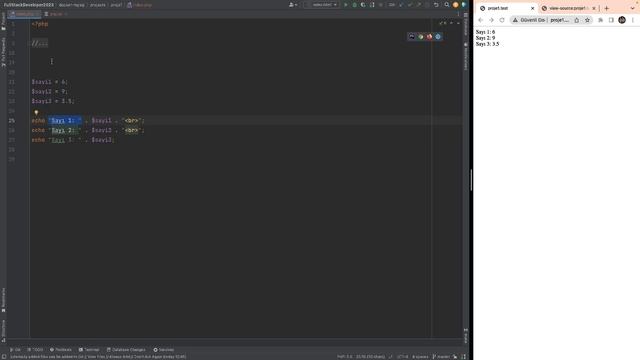Close the view-source Chrome tab
The width and height of the screenshot is (640, 360).
(x=594, y=8)
